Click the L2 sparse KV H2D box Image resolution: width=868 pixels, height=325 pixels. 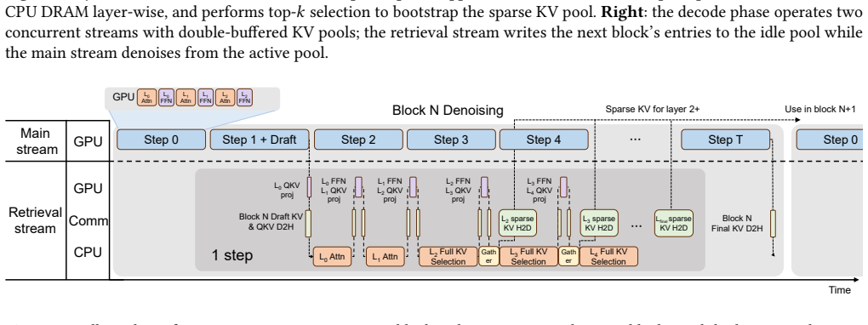click(x=518, y=224)
